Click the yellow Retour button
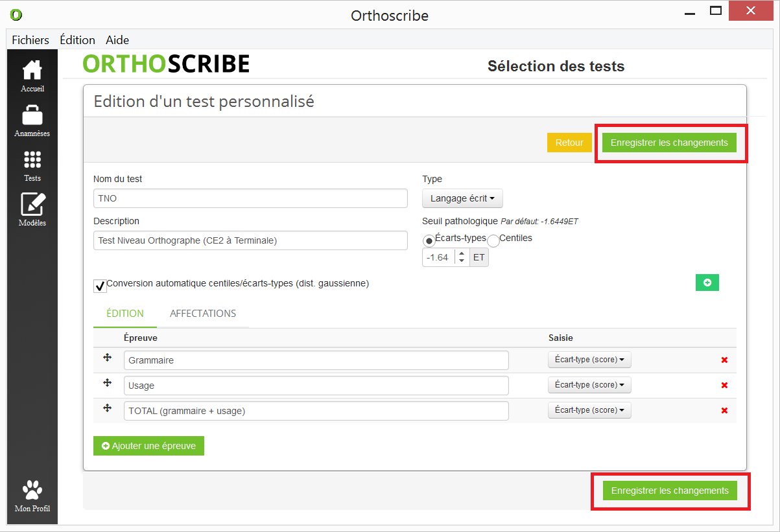780x532 pixels. (569, 143)
